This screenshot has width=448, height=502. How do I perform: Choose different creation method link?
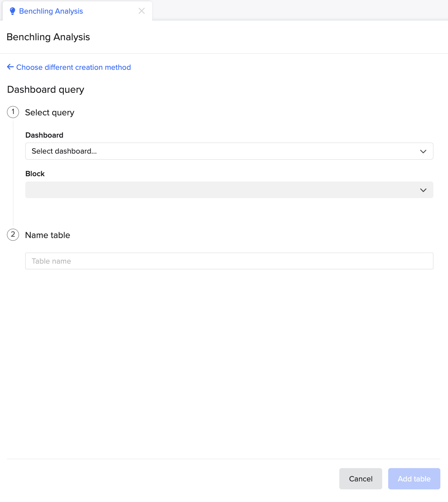pos(73,67)
